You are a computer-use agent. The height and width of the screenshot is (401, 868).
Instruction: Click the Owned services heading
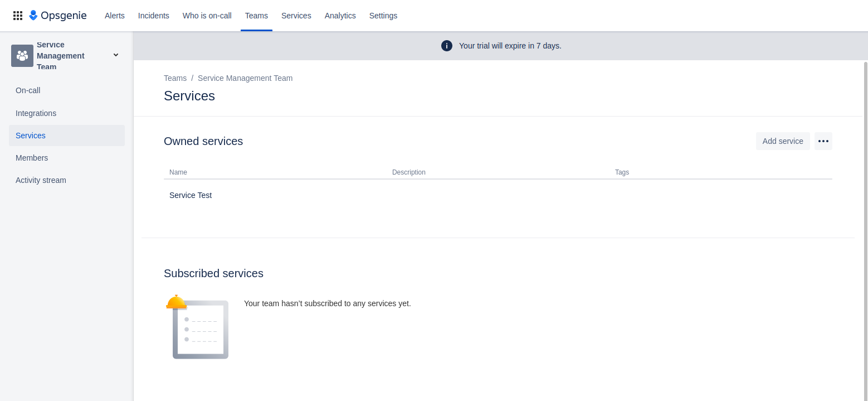click(203, 141)
